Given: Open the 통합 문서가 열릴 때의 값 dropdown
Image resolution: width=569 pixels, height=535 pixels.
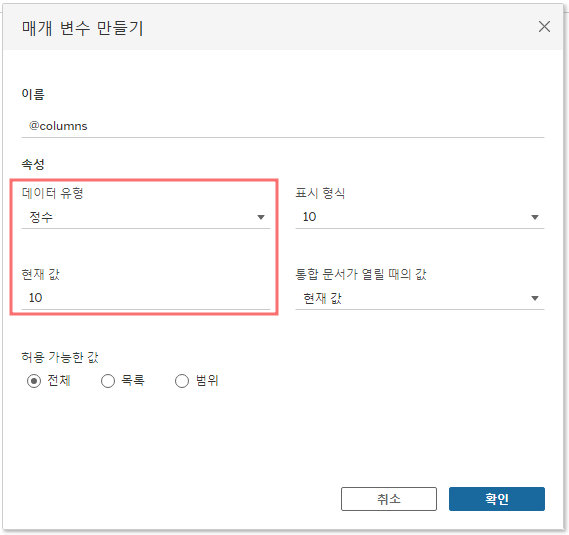Looking at the screenshot, I should [x=420, y=298].
